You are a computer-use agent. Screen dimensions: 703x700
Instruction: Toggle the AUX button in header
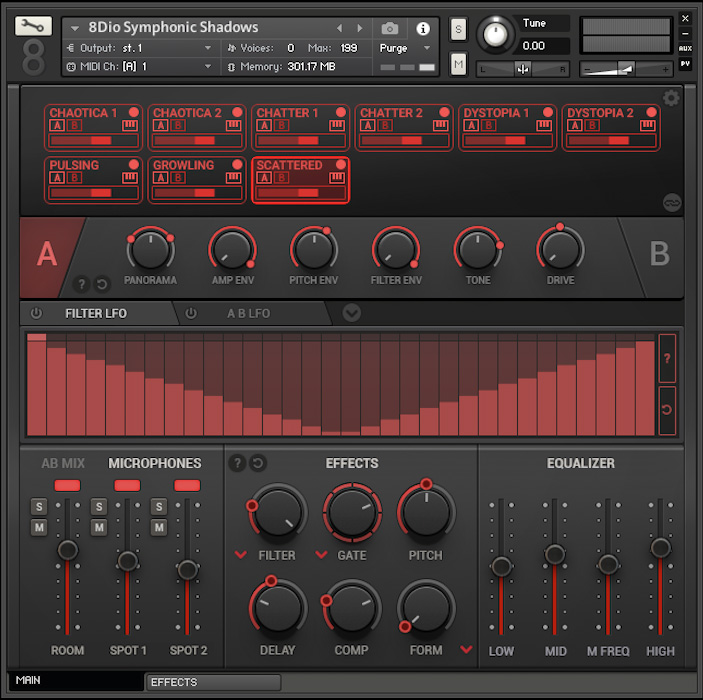click(x=685, y=48)
